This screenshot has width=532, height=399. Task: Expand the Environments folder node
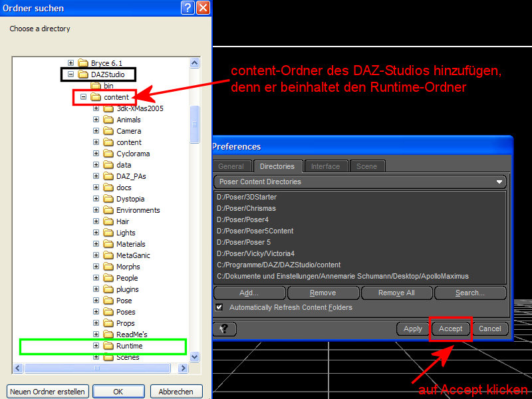[96, 209]
